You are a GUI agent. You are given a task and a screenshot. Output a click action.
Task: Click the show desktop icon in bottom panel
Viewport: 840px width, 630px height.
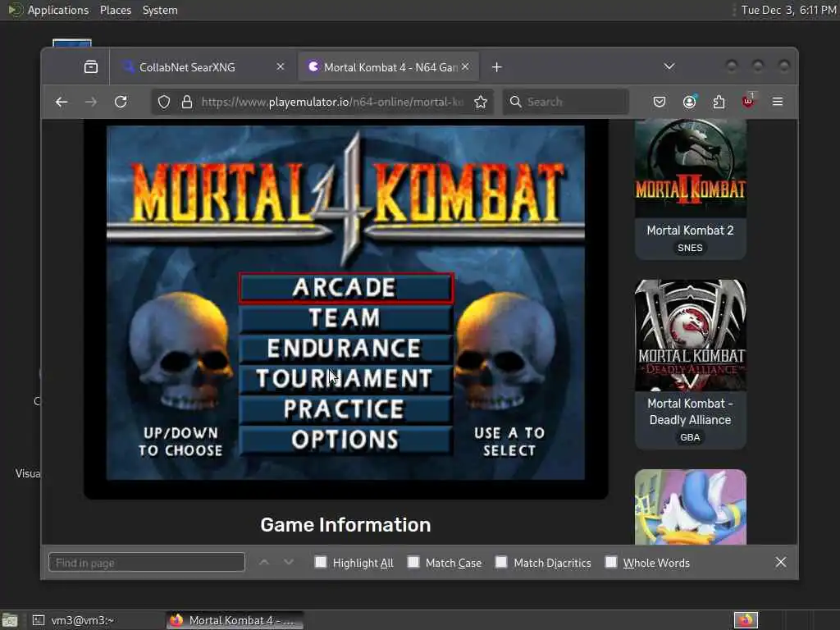[x=10, y=620]
